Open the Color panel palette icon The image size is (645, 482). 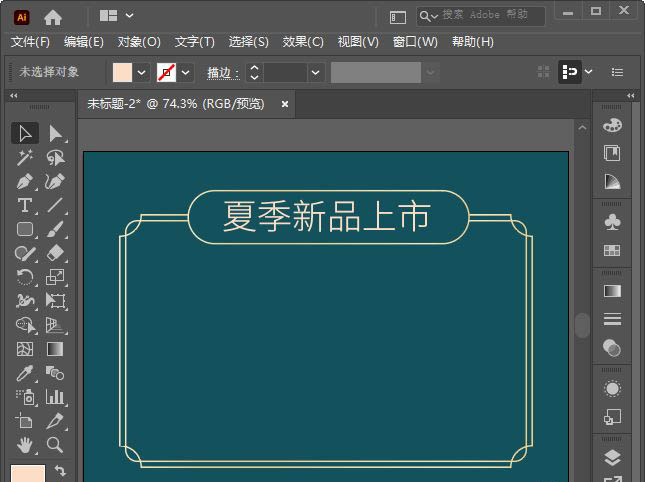click(x=612, y=125)
